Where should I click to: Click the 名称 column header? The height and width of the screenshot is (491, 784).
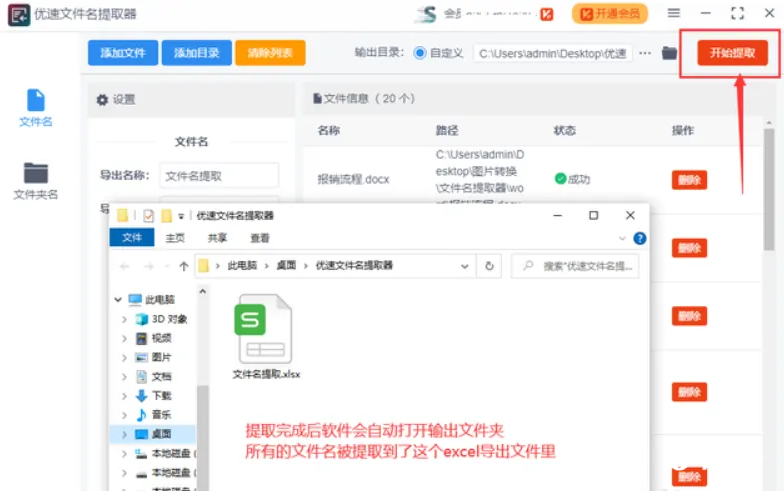(328, 130)
